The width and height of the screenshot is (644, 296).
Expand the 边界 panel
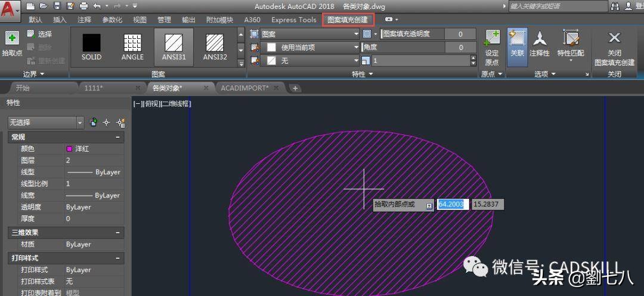pos(34,74)
